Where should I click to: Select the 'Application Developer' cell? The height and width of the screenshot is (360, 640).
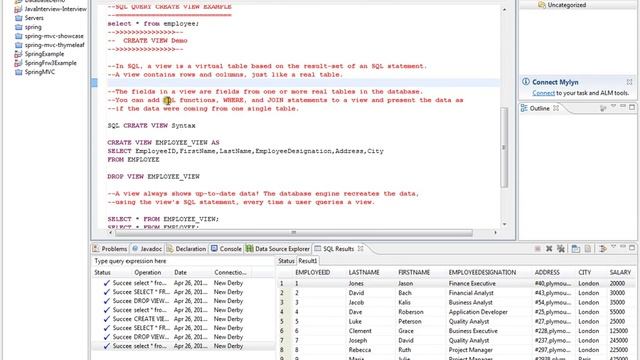[478, 312]
